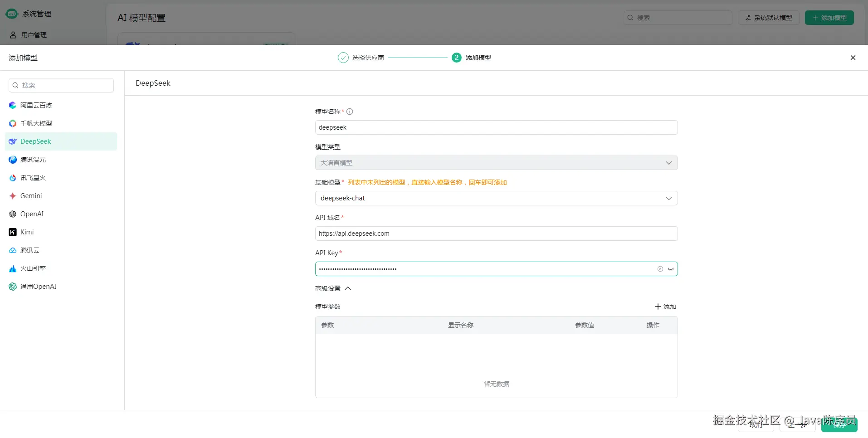The height and width of the screenshot is (438, 868).
Task: Click the Kimi provider logo
Action: pos(13,232)
